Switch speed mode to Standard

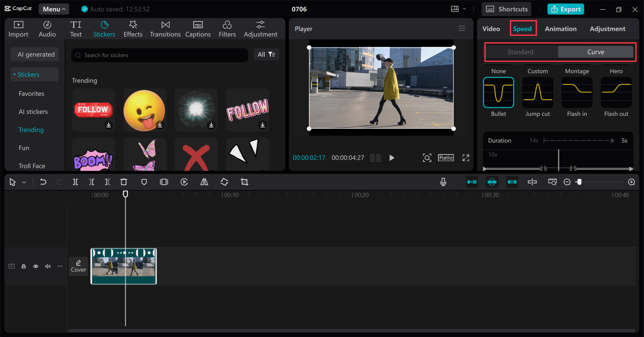[520, 52]
